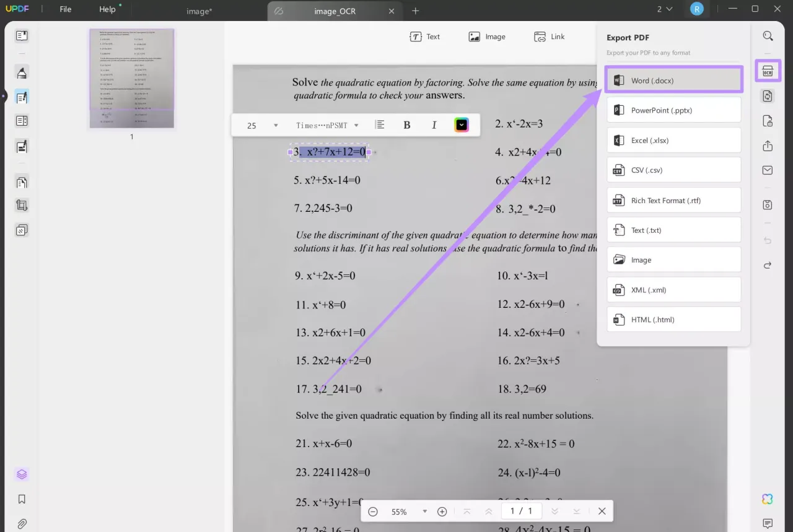Open the AI assistant icon

767,499
